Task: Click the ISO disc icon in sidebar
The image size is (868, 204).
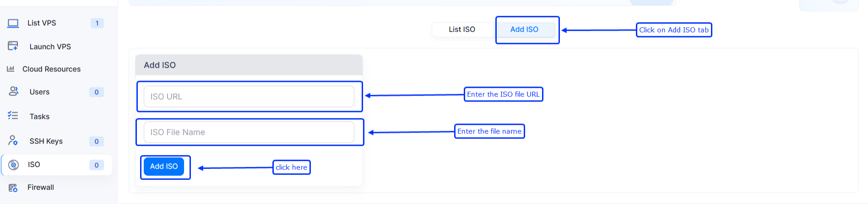Action: (14, 165)
